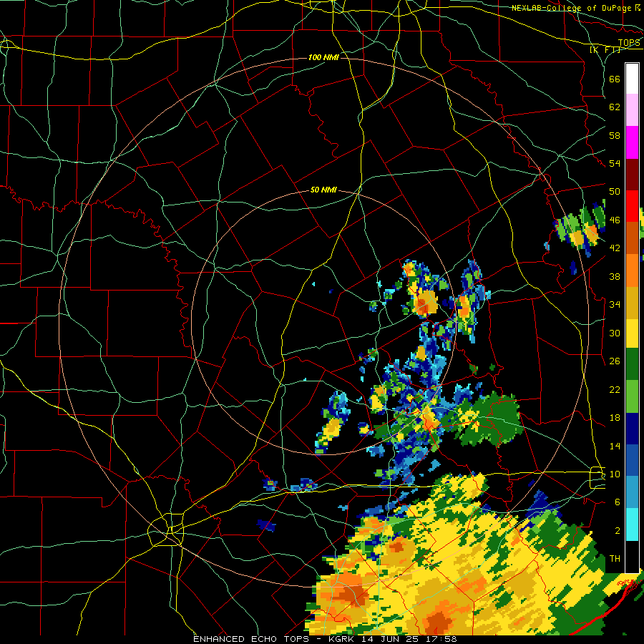Click the 50 NMI range ring label

(x=323, y=190)
